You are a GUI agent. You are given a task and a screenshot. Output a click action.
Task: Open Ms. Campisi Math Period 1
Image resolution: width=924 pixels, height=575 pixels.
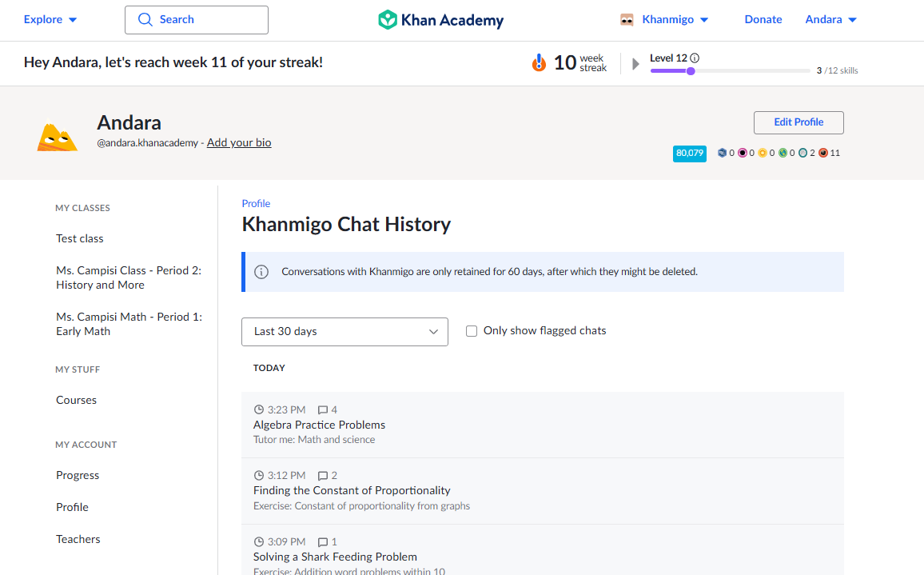tap(129, 324)
